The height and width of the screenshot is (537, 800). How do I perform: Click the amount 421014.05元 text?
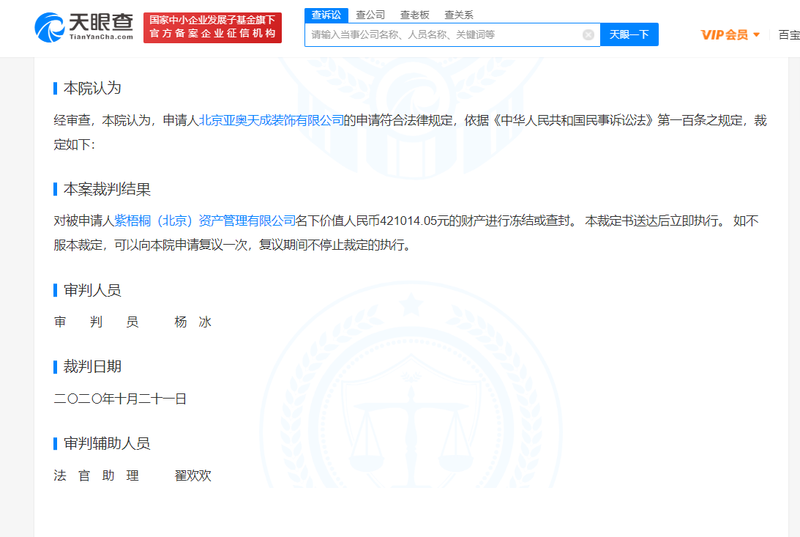point(414,221)
